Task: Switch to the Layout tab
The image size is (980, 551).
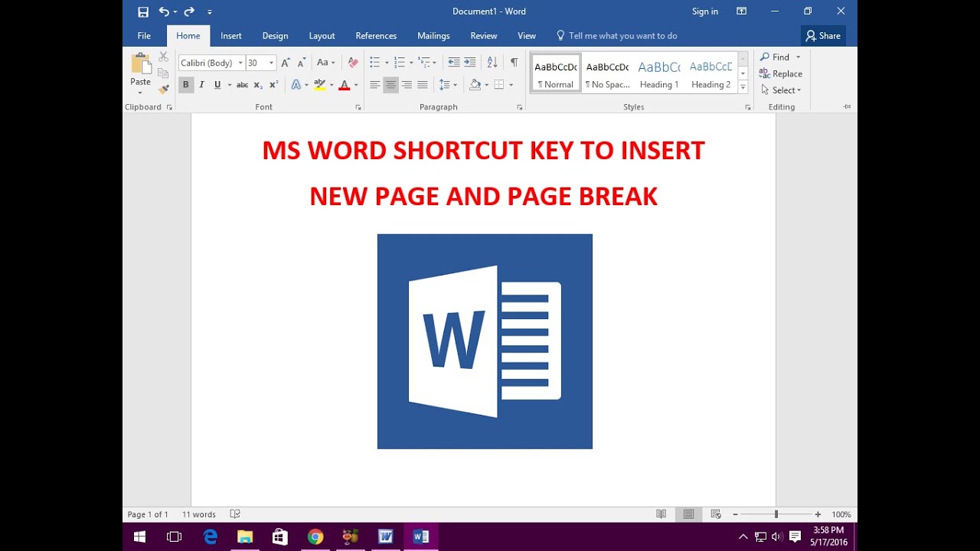Action: pyautogui.click(x=322, y=36)
